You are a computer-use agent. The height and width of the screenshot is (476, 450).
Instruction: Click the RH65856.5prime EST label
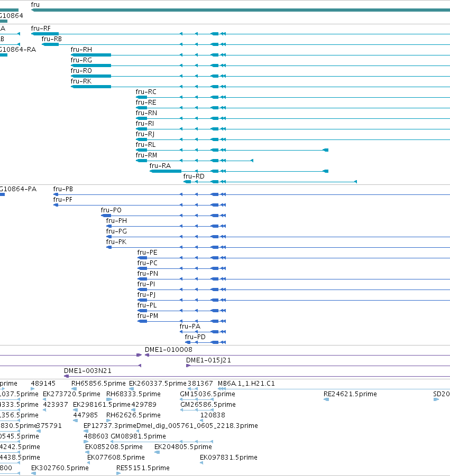click(98, 384)
